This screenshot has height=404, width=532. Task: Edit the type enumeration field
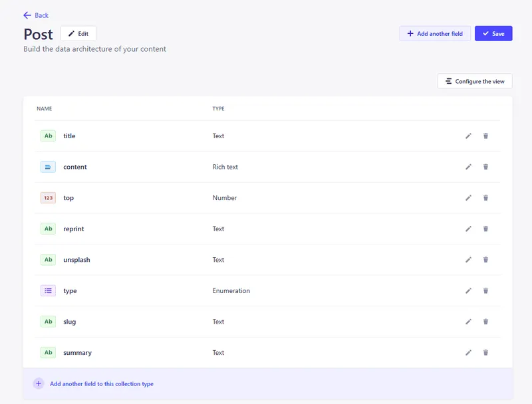pos(468,290)
